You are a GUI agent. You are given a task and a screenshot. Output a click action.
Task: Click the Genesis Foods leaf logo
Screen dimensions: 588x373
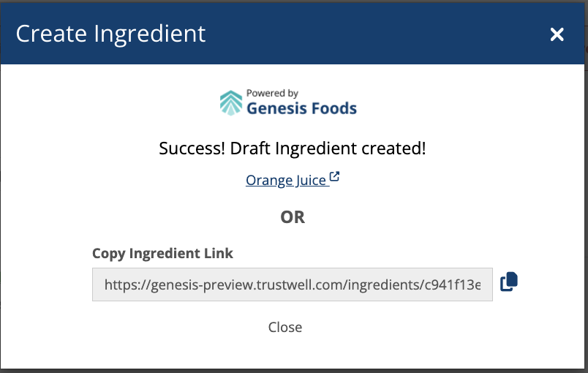coord(231,103)
